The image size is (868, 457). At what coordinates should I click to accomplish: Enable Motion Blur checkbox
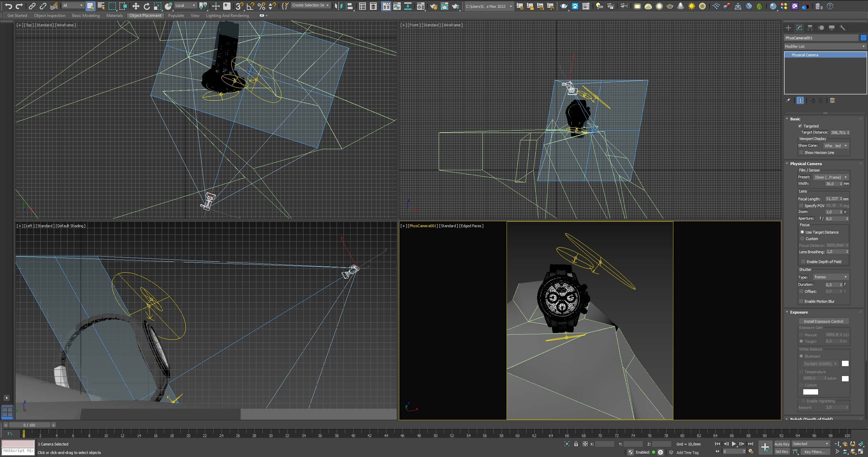(801, 301)
